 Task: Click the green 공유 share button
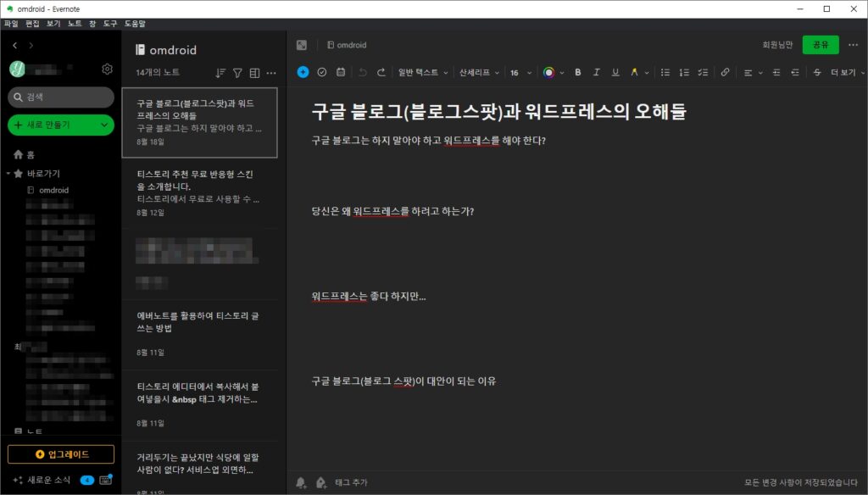[821, 45]
